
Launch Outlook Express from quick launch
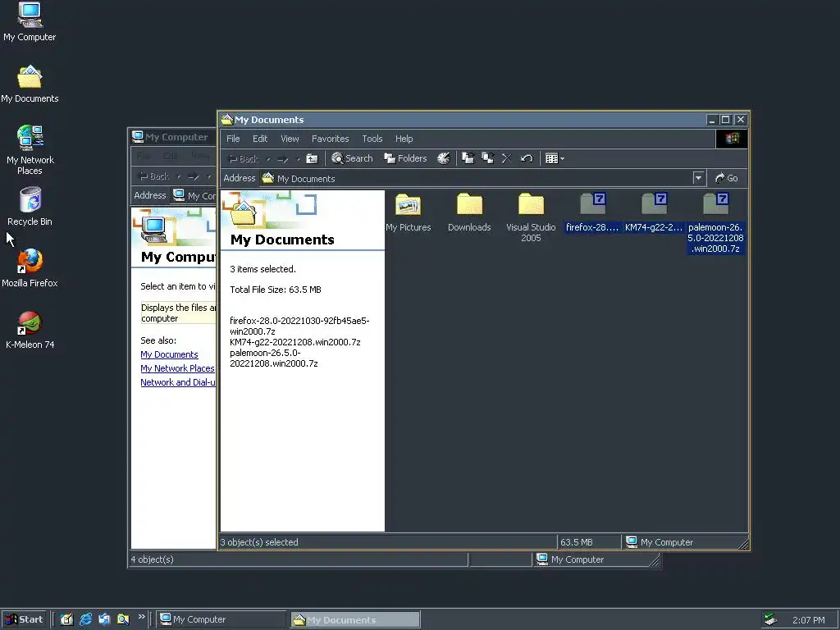click(104, 619)
